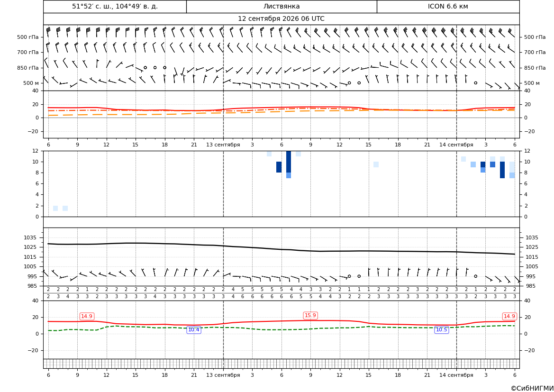Select the ICON 6.6 км model header
Viewport: 554px width, 392px height.
[x=448, y=6]
